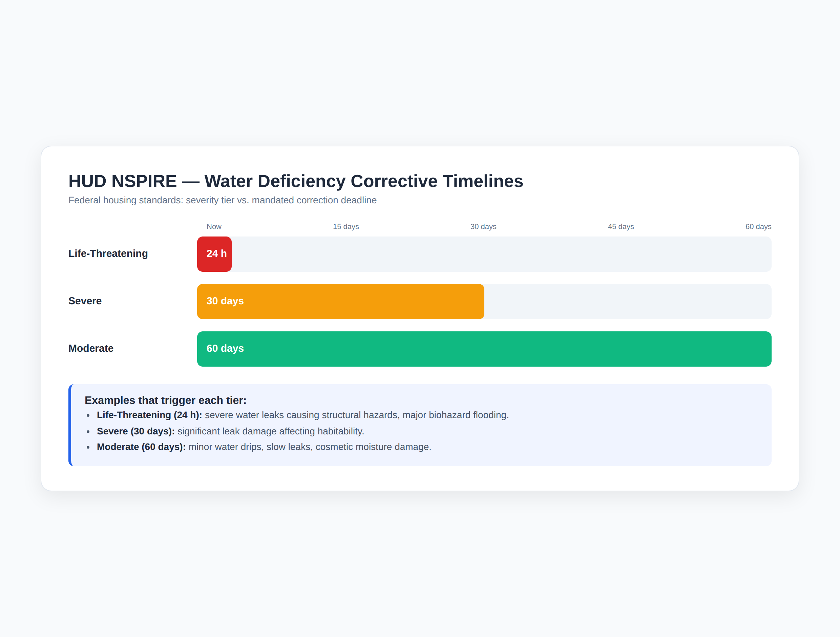Click the 60 days axis label
840x637 pixels.
tap(758, 226)
